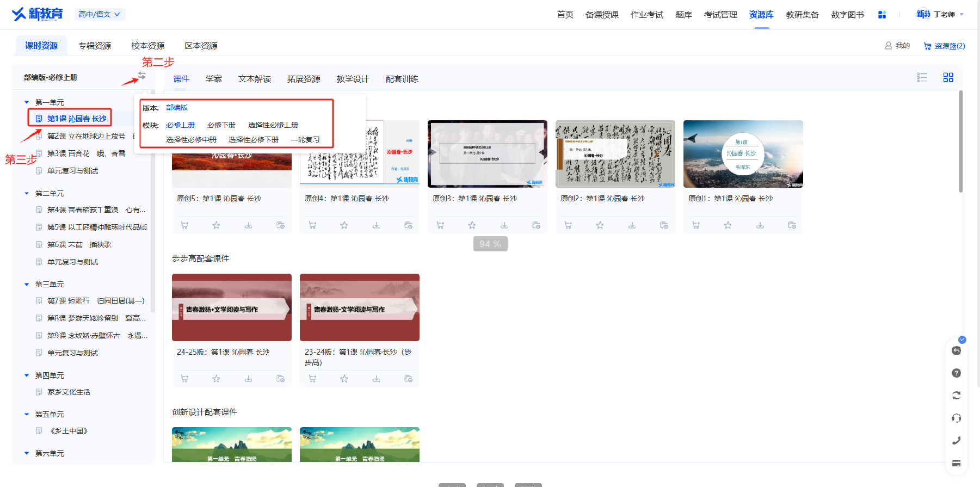
Task: Click the folder-eye icon on the 原创4 card
Action: coord(408,225)
